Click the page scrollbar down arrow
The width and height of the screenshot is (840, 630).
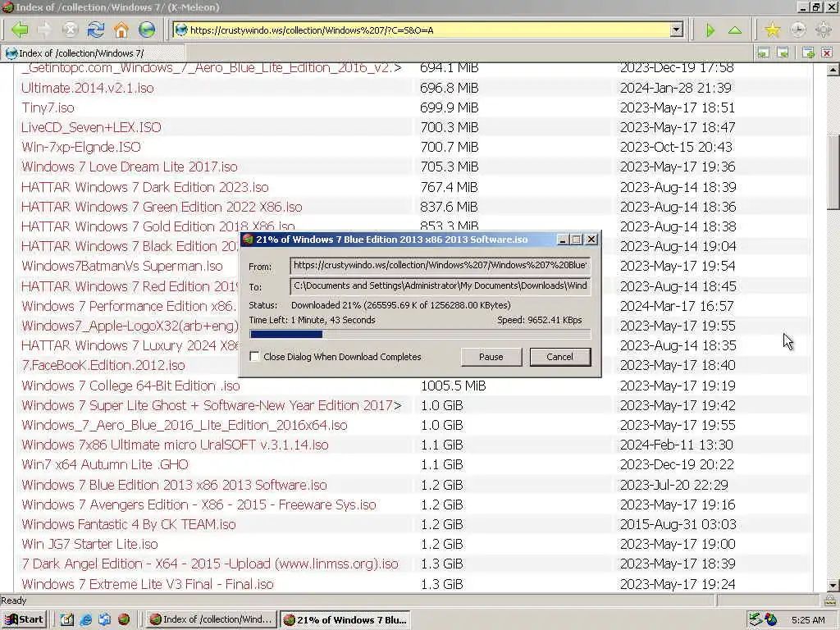833,585
